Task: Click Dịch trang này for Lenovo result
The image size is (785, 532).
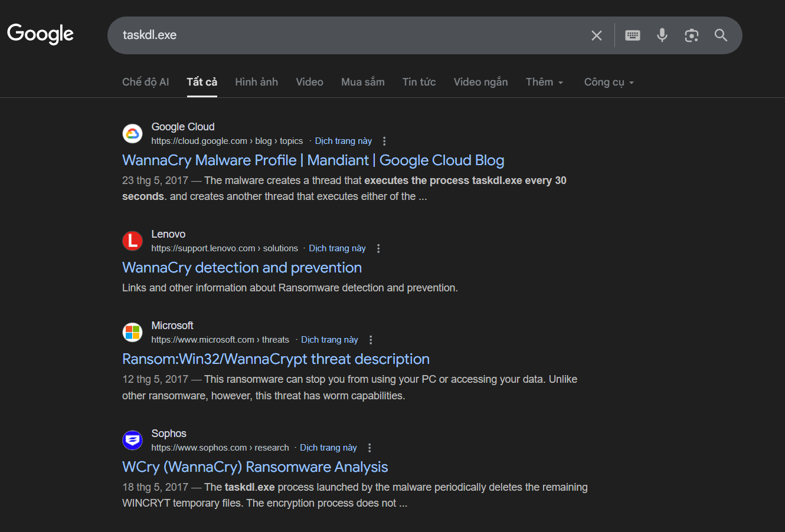Action: [337, 248]
